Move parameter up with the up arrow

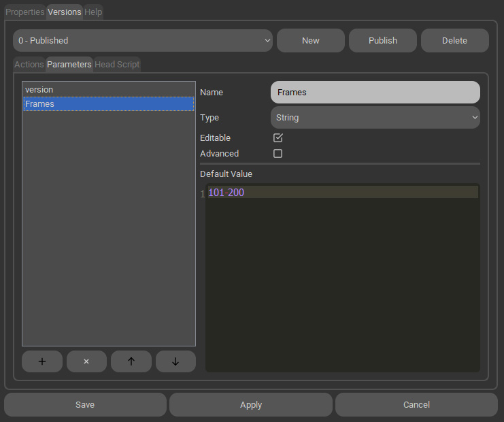131,361
